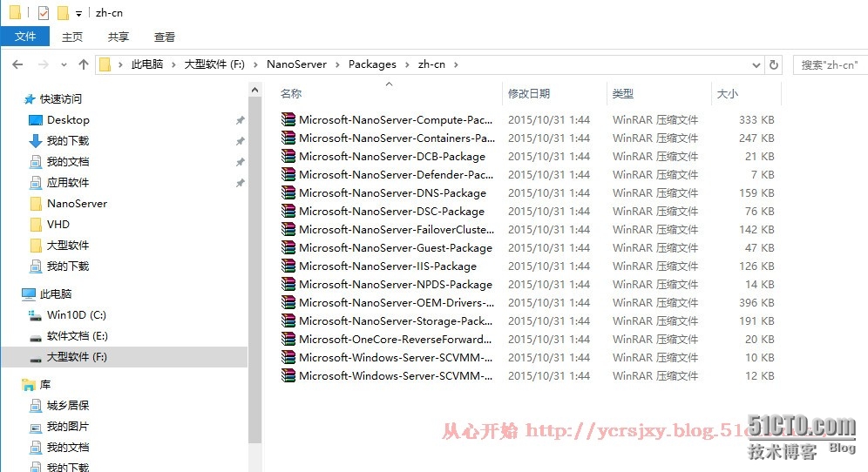Click WinRAR icon of Storage package file

tap(288, 320)
